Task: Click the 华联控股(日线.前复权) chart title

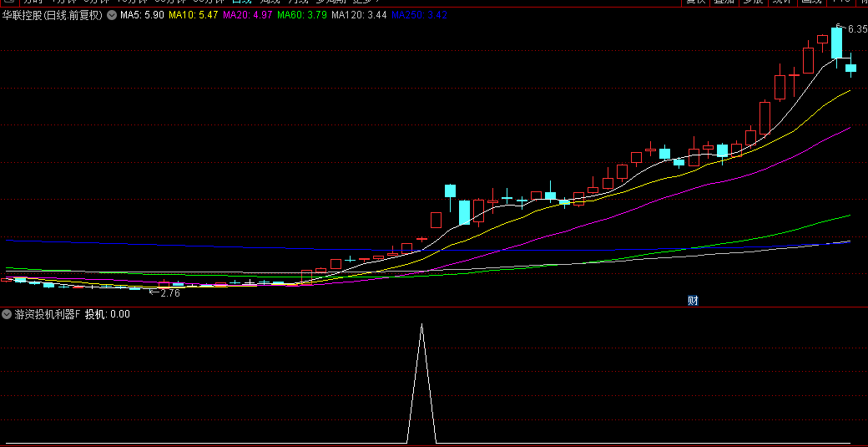Action: click(53, 16)
